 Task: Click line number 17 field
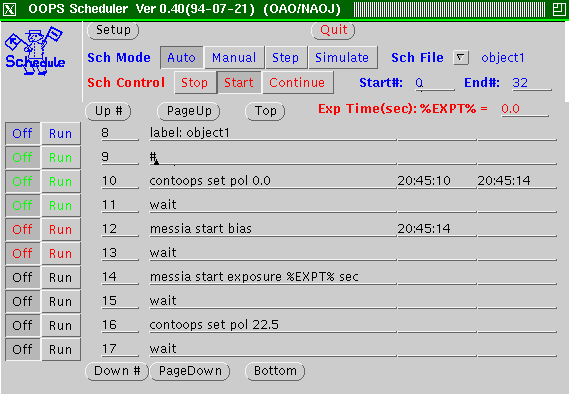click(120, 349)
